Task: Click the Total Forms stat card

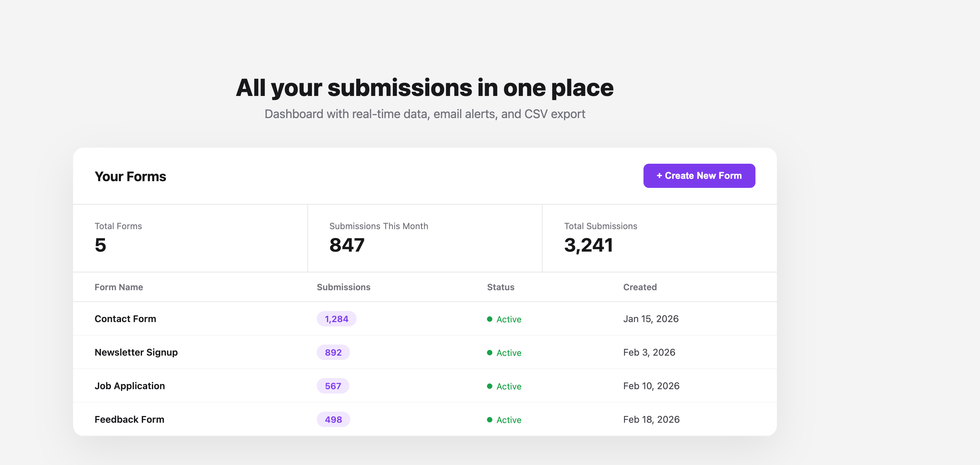Action: [x=190, y=238]
